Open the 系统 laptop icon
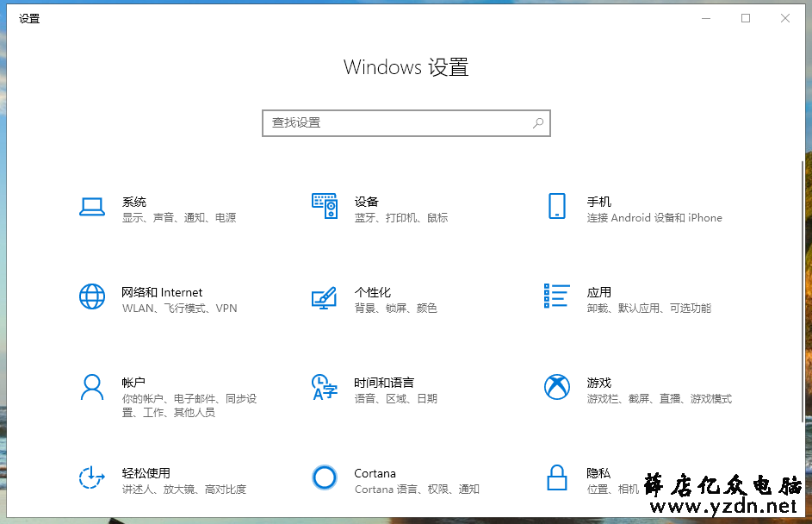Screen dimensions: 812x524 coord(92,207)
